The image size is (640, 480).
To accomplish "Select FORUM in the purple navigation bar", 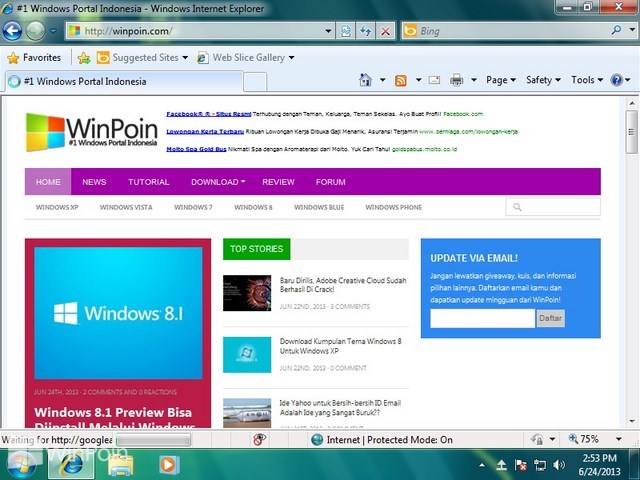I will [331, 182].
